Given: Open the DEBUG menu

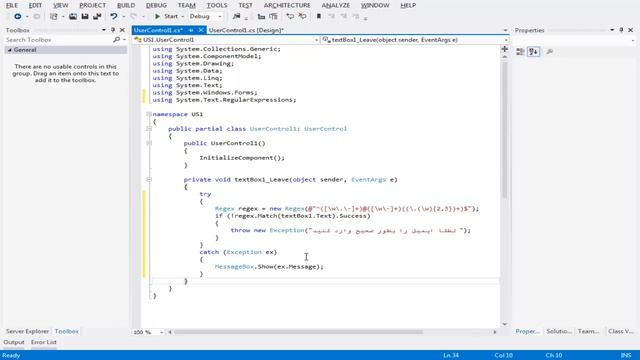Looking at the screenshot, I should (x=156, y=5).
